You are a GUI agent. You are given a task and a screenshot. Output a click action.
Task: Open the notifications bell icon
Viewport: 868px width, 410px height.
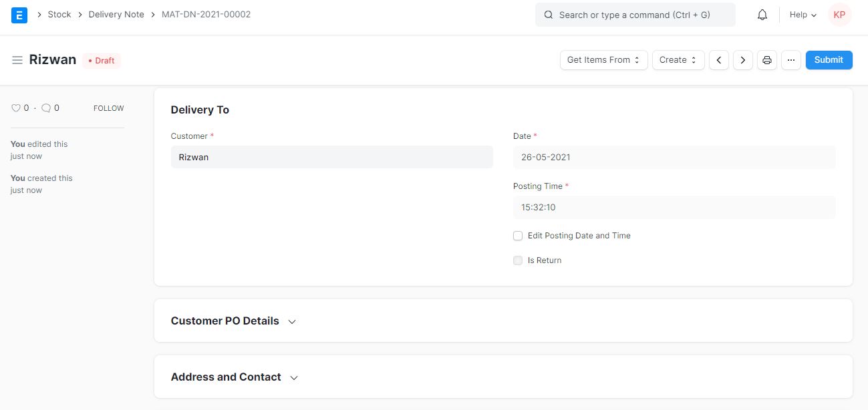coord(762,15)
